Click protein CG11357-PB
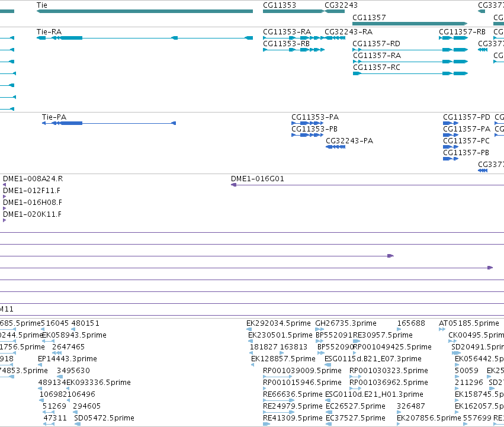The image size is (504, 427). [466, 153]
